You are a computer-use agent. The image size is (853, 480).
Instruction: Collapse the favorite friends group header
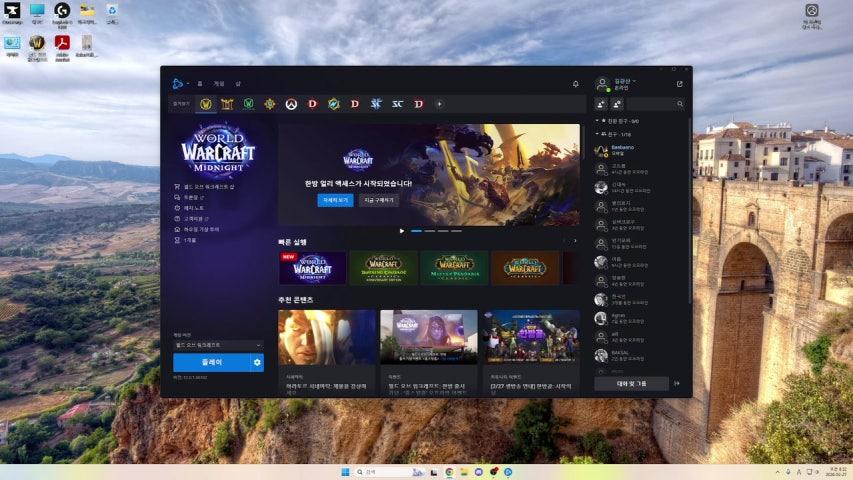pyautogui.click(x=598, y=120)
